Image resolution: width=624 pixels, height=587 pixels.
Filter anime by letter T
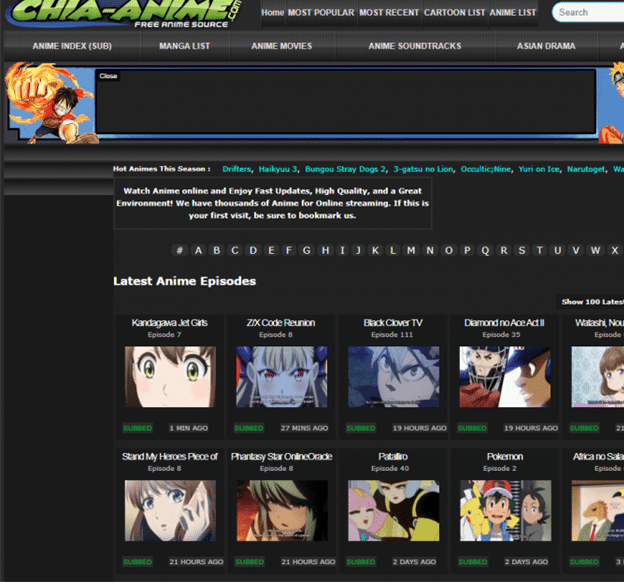pyautogui.click(x=540, y=250)
